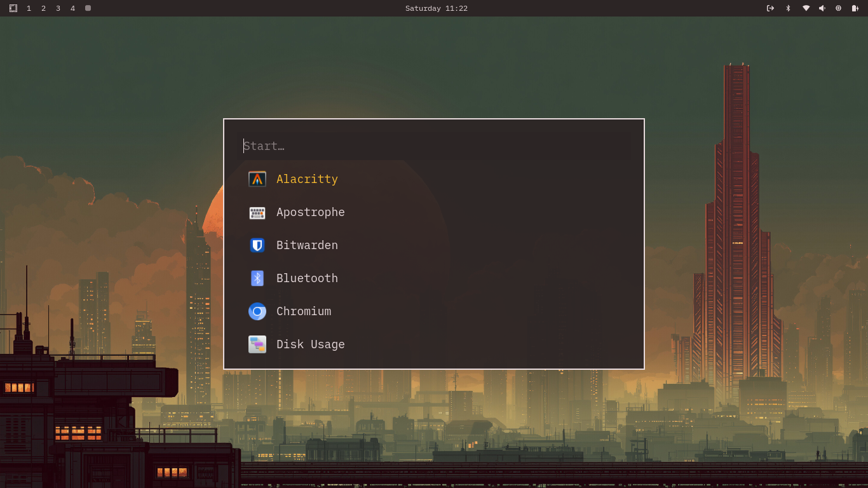Switch to workspace 3
This screenshot has height=488, width=868.
(x=58, y=8)
